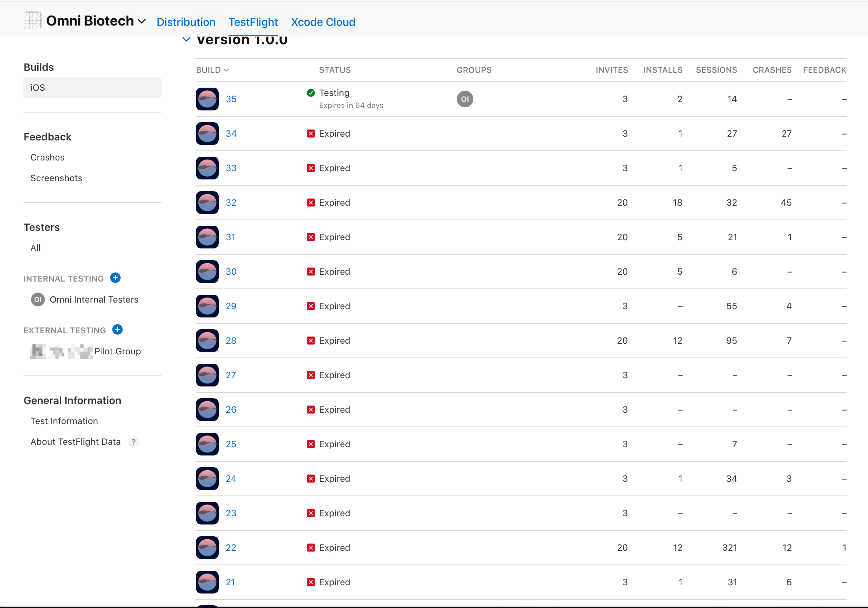This screenshot has height=608, width=868.
Task: Click the plus icon beside External Testing
Action: click(x=118, y=330)
